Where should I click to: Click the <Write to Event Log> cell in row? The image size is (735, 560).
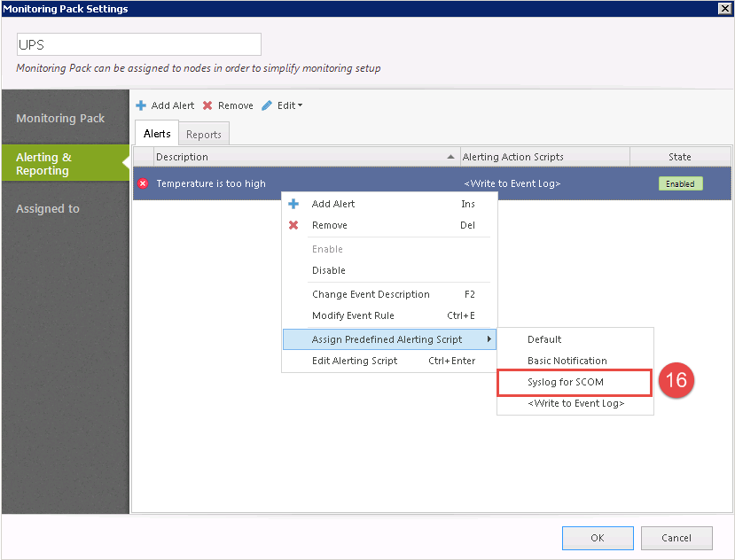[512, 183]
